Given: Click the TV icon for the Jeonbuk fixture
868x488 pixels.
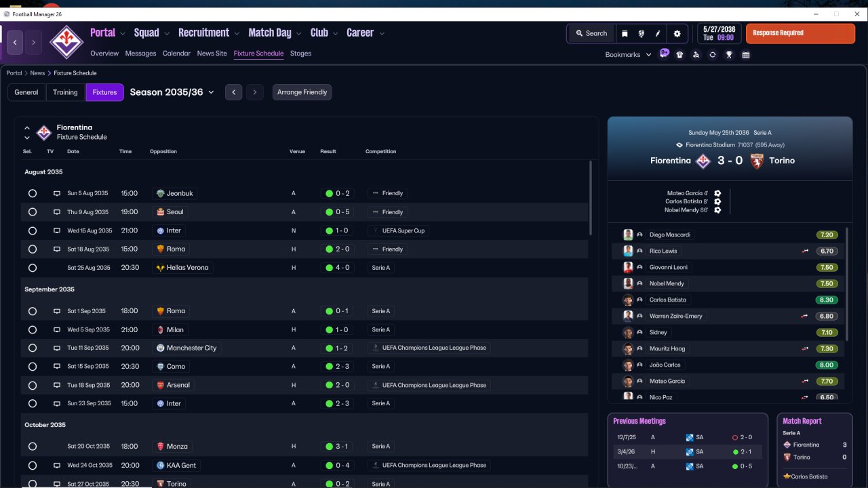Looking at the screenshot, I should tap(57, 193).
